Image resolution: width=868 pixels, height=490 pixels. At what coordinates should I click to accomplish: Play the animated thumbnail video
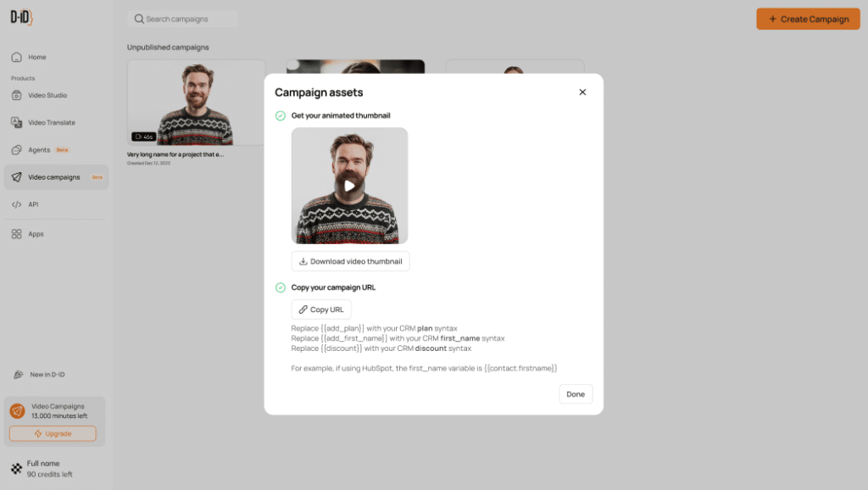[349, 186]
